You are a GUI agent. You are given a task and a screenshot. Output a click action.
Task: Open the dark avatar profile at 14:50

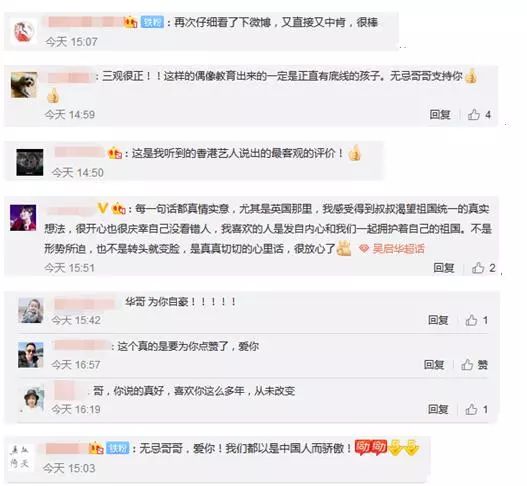(x=30, y=162)
